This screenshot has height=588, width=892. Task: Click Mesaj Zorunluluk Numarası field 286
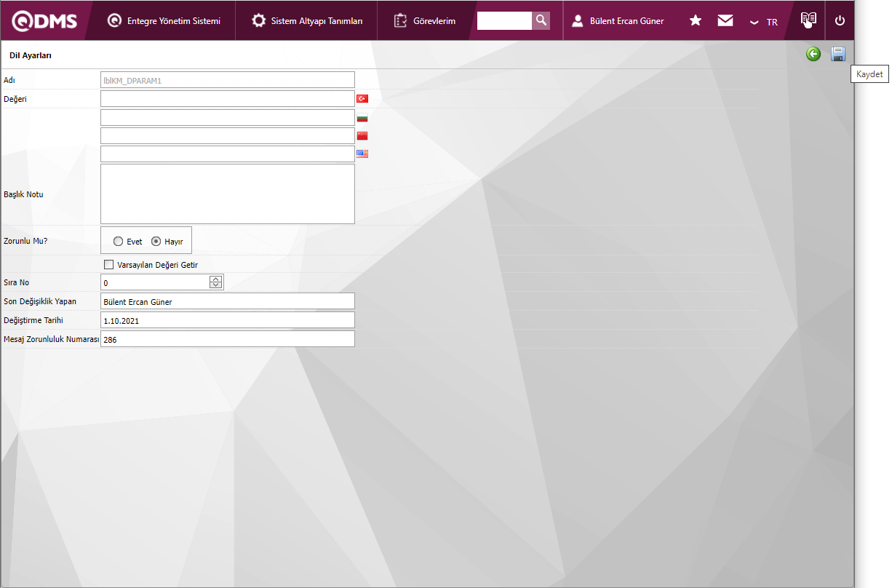[x=228, y=339]
